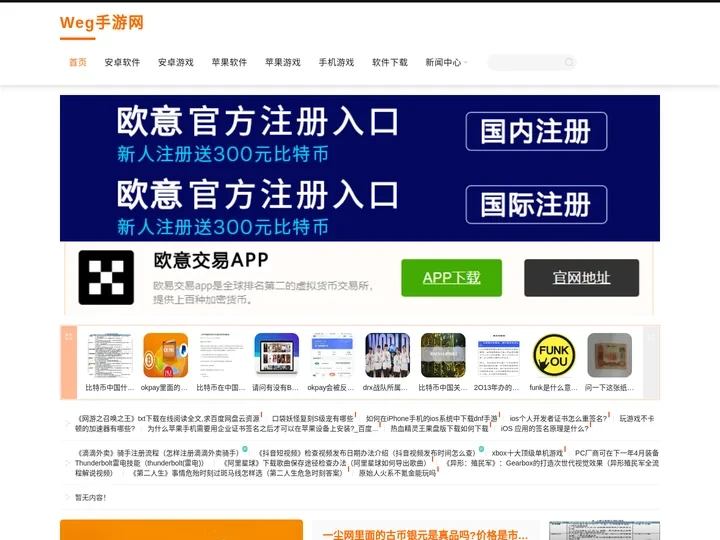The image size is (720, 540).
Task: Open the 安卓游戏 menu item
Action: (176, 62)
